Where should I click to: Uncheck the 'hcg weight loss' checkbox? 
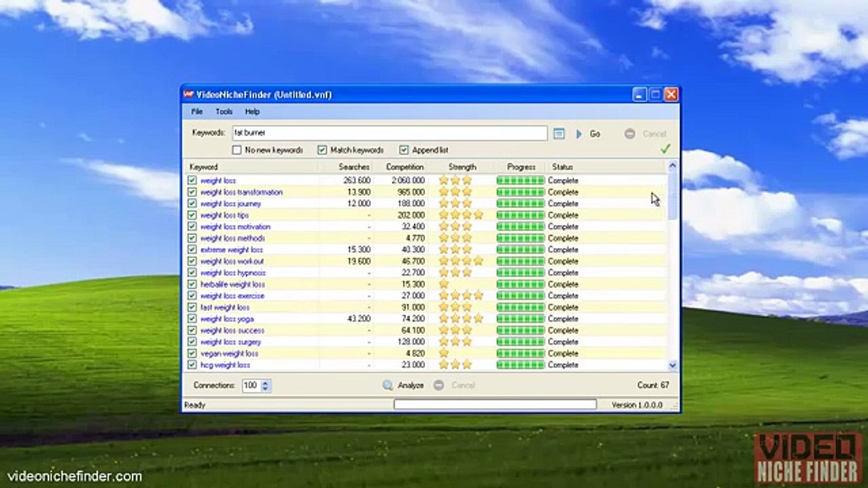tap(192, 365)
